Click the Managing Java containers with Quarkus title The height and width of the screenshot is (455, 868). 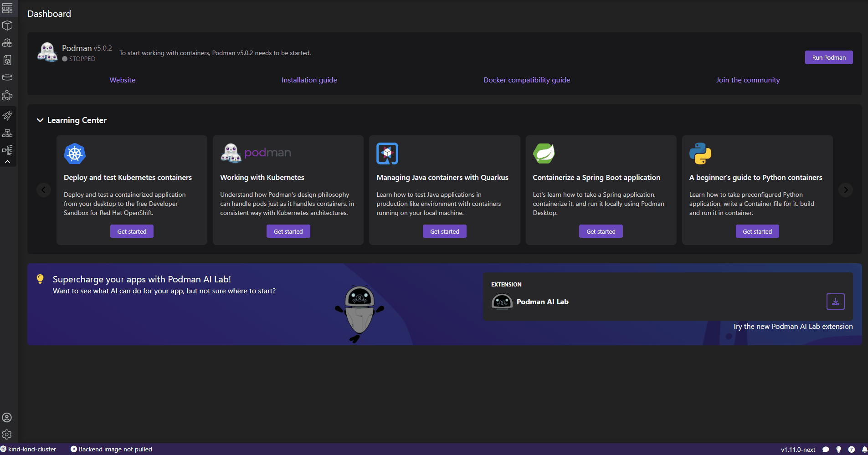coord(442,178)
